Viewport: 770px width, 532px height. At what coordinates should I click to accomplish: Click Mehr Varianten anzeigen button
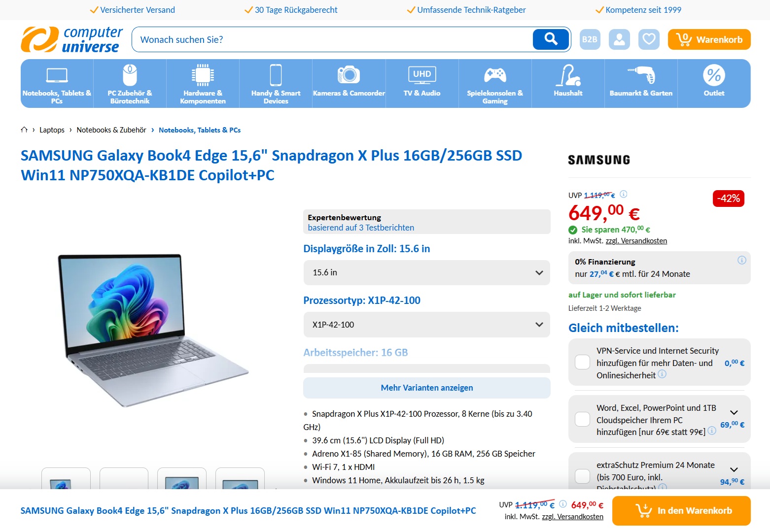click(x=427, y=388)
